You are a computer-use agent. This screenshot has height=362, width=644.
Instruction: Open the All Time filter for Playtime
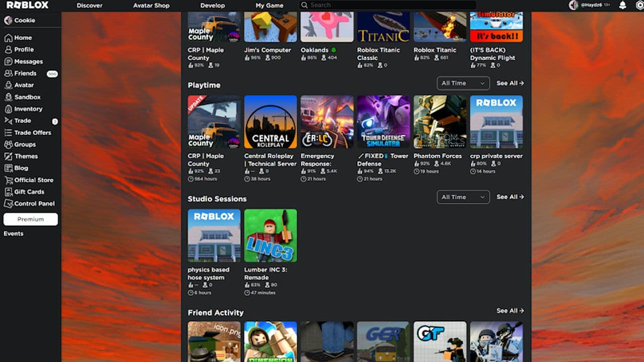point(462,83)
